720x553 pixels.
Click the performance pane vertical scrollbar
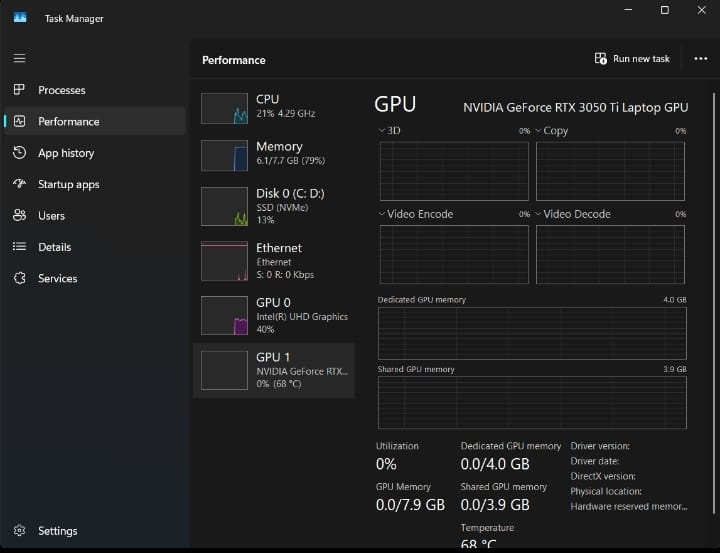click(714, 303)
